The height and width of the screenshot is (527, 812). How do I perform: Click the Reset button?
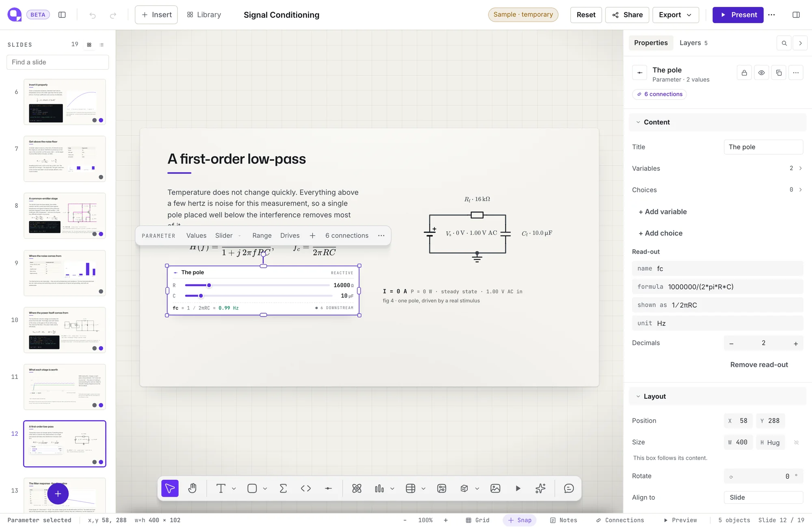click(x=586, y=15)
